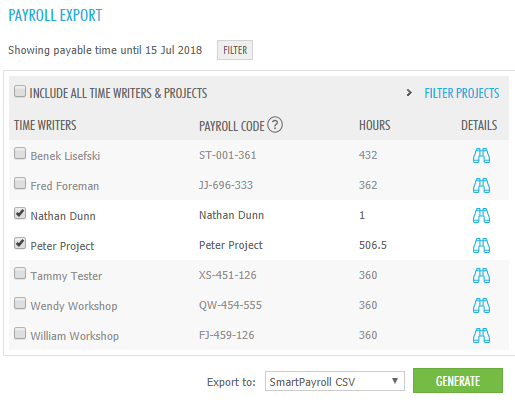This screenshot has width=515, height=403.
Task: Show Peter Project time details binoculars
Action: 481,245
